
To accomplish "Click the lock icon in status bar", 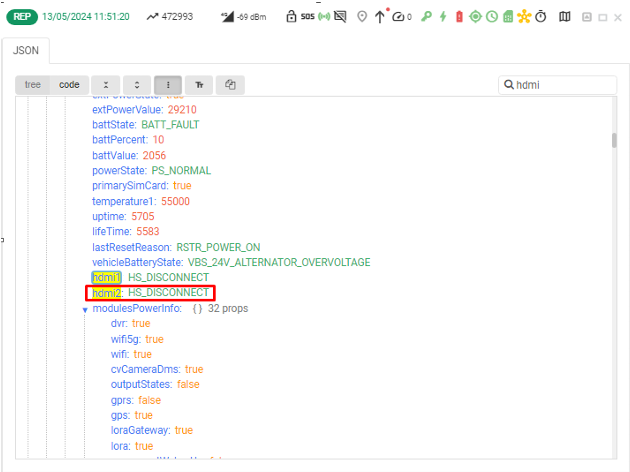I will [x=291, y=17].
